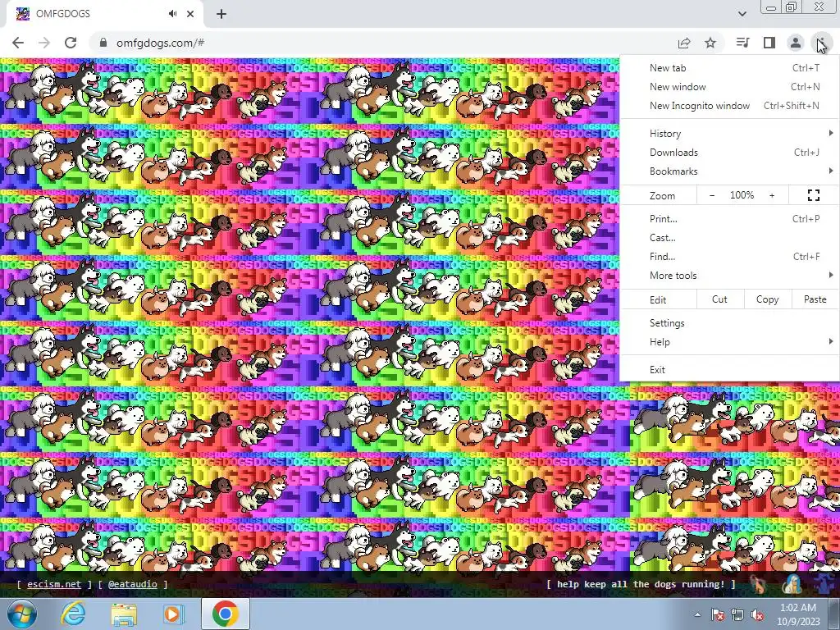View site info via lock icon
The width and height of the screenshot is (840, 630).
[103, 43]
